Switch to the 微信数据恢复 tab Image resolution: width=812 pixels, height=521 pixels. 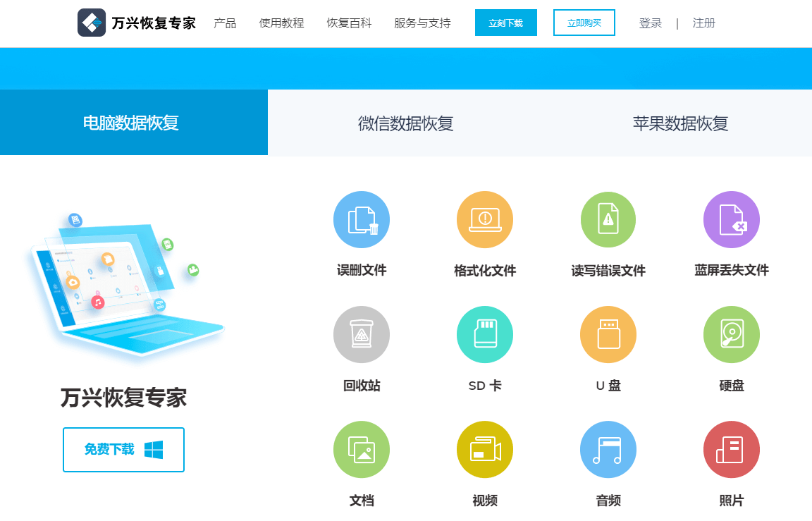tap(405, 123)
